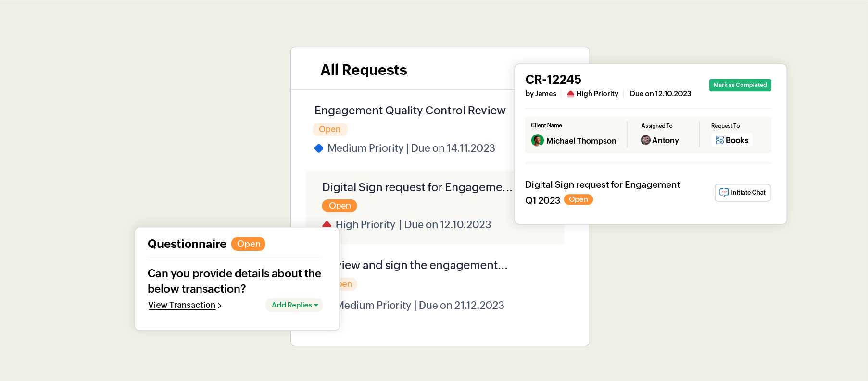Click the Books app icon
The image size is (868, 381).
[719, 140]
